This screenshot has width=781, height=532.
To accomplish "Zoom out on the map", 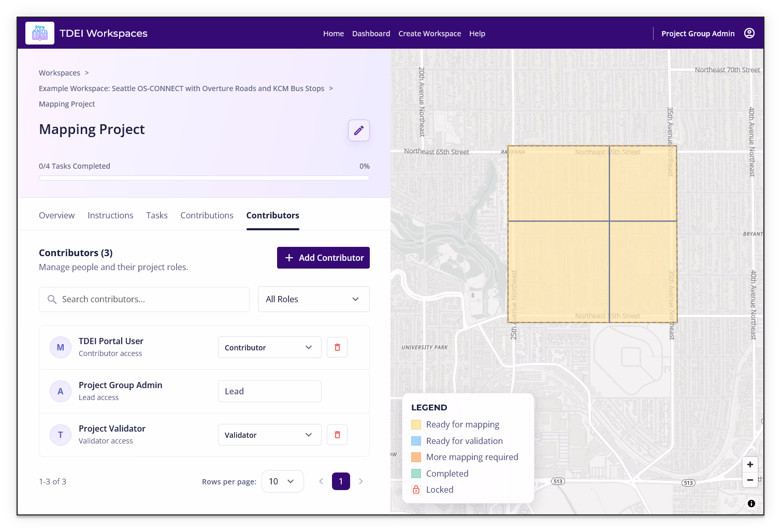I will coord(750,480).
